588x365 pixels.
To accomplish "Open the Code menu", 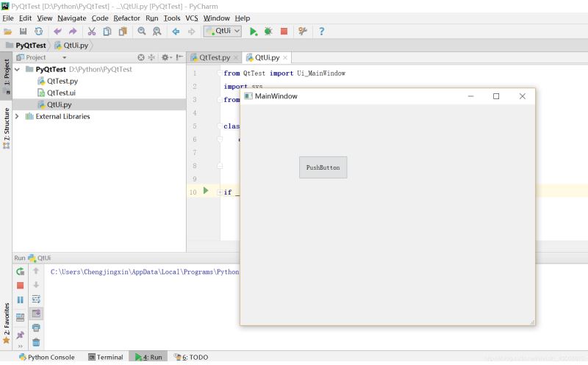I will (x=100, y=18).
